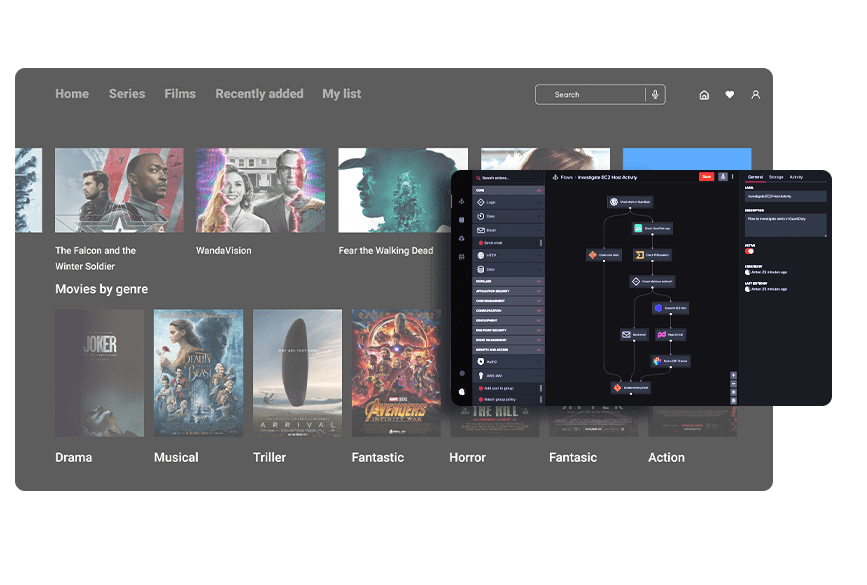Switch to the Activity tab
Screen dimensions: 867x585
click(796, 177)
